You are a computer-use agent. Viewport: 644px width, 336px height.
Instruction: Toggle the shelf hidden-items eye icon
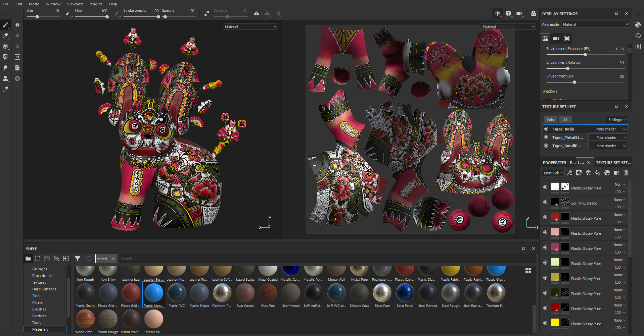(x=56, y=259)
